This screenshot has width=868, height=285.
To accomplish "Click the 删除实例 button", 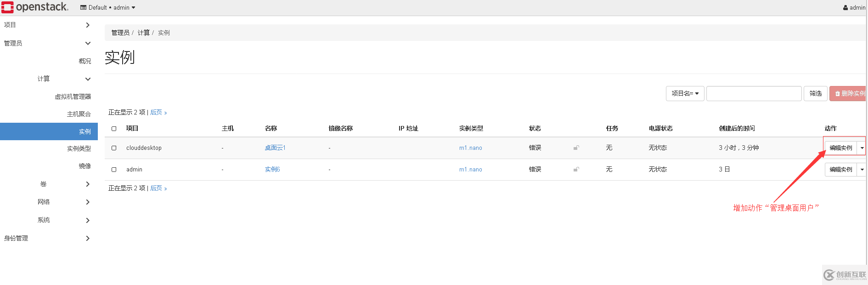I will point(848,93).
